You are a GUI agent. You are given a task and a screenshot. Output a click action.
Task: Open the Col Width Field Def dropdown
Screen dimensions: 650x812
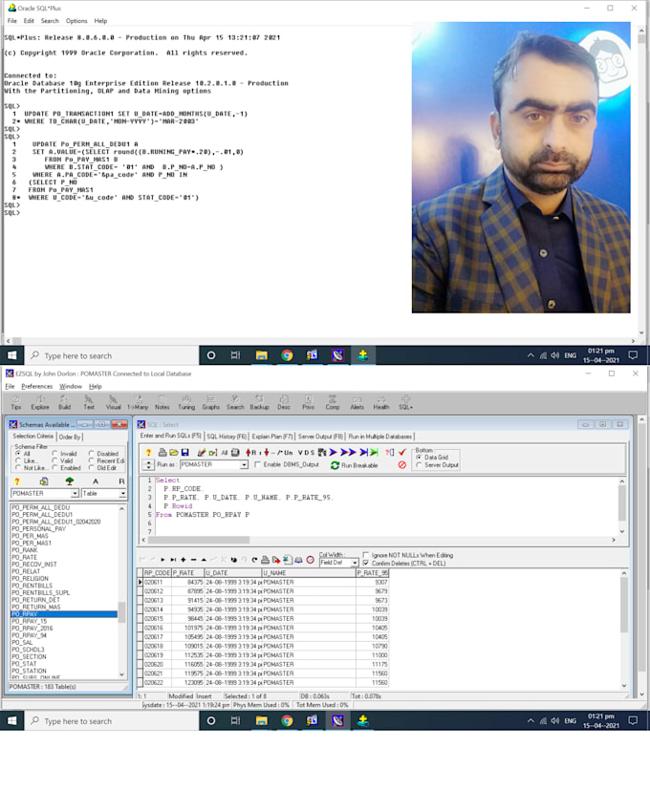(355, 563)
